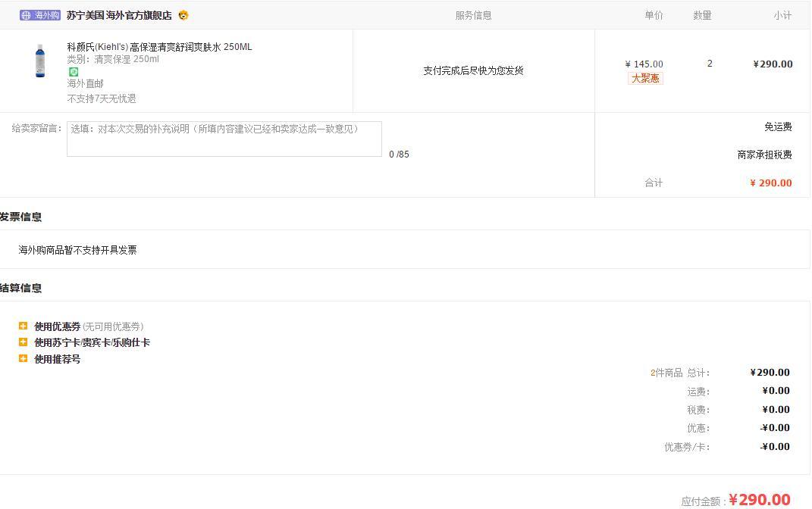
Task: Click the 服务信息 column header
Action: (x=473, y=15)
